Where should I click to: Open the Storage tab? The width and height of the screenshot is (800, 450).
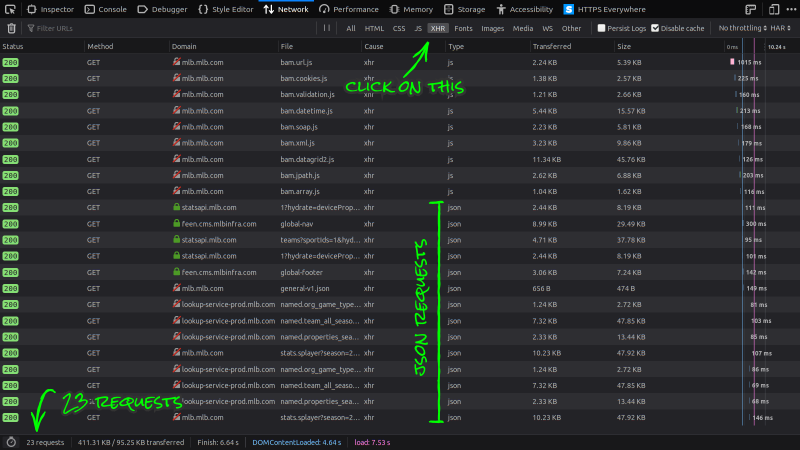pyautogui.click(x=464, y=9)
